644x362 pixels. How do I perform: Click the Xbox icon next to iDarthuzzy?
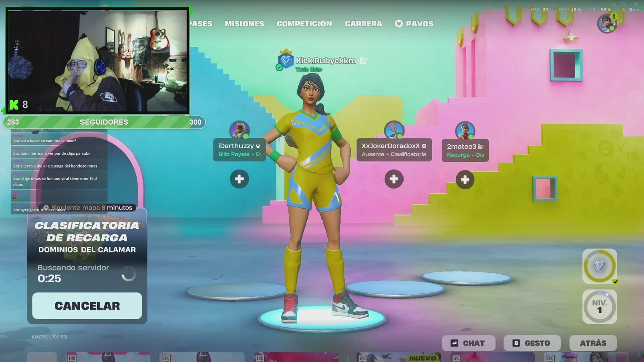[258, 146]
